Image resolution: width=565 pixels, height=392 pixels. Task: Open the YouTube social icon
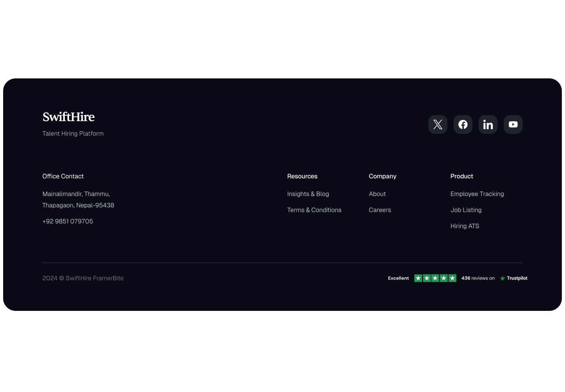[x=513, y=124]
